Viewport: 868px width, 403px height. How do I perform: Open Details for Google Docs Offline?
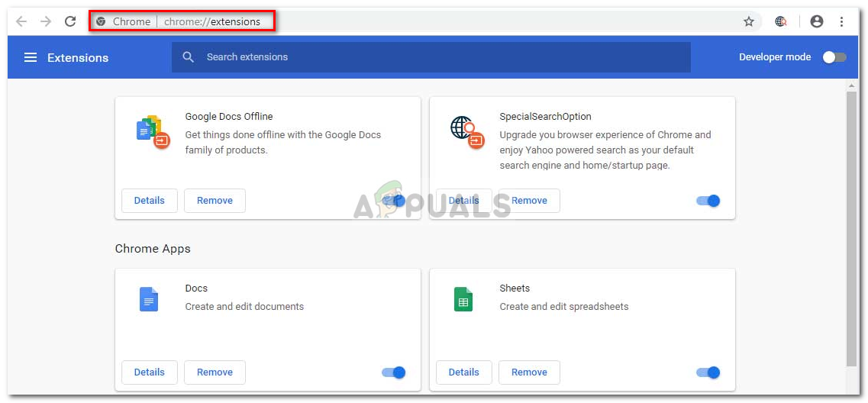tap(150, 201)
